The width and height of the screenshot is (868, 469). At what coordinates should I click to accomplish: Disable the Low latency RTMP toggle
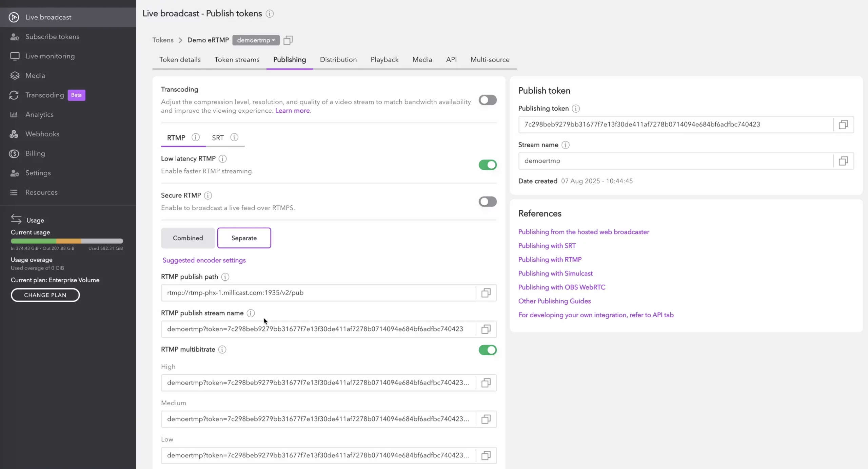(487, 165)
